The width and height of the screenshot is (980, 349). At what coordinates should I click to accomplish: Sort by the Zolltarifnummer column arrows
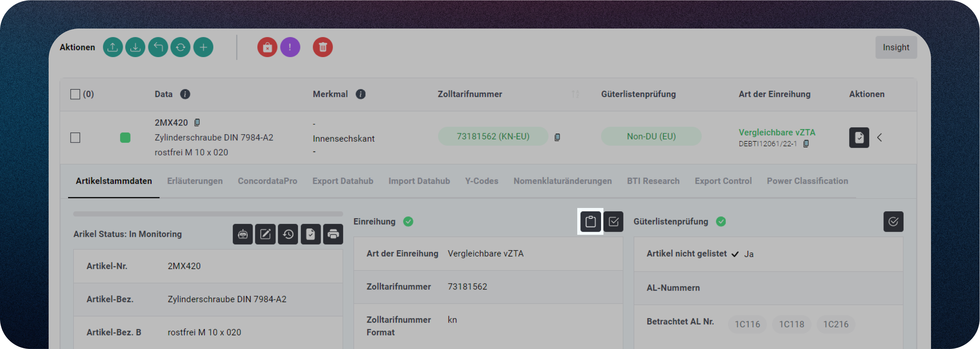point(575,94)
